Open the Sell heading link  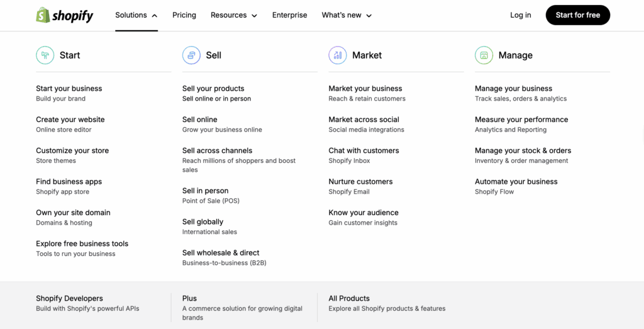(214, 55)
